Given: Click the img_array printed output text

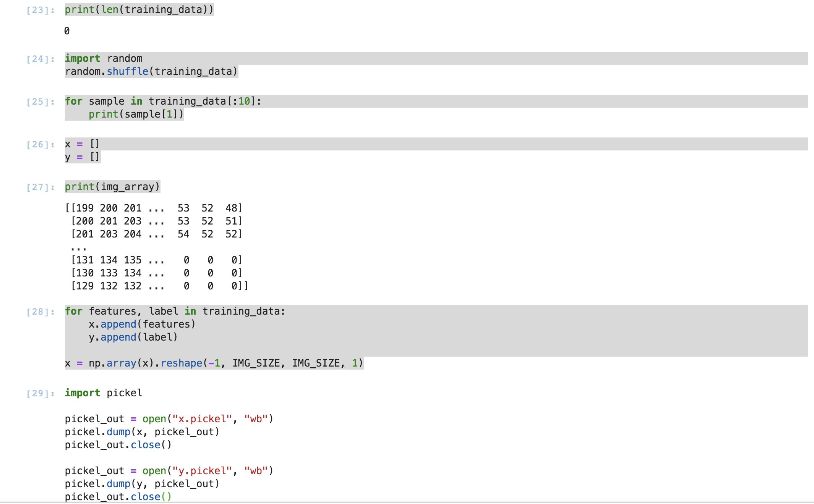Looking at the screenshot, I should 156,247.
